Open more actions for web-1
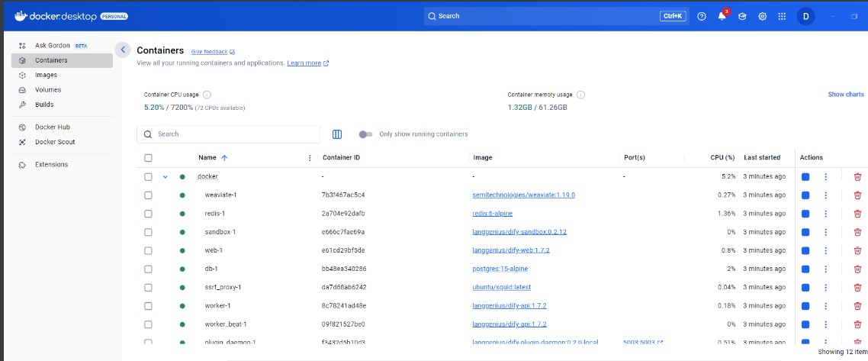 pos(825,250)
